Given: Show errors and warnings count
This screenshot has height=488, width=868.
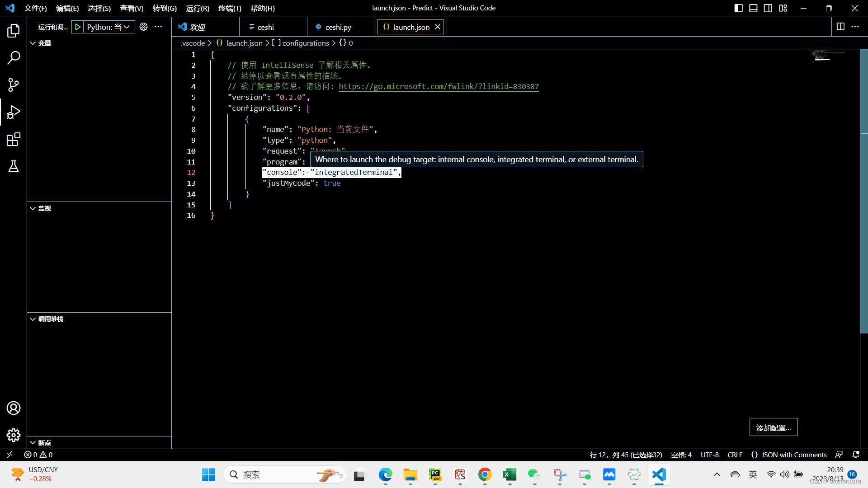Looking at the screenshot, I should pyautogui.click(x=38, y=455).
